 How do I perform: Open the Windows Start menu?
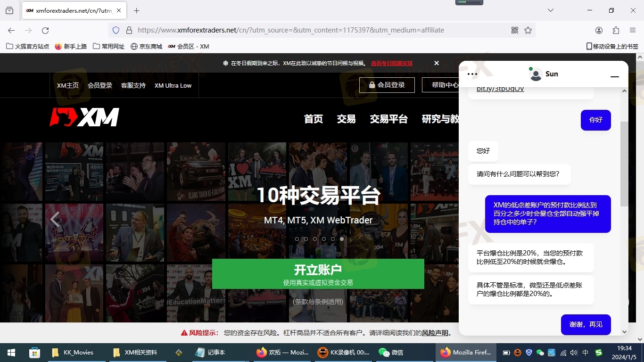[11, 353]
